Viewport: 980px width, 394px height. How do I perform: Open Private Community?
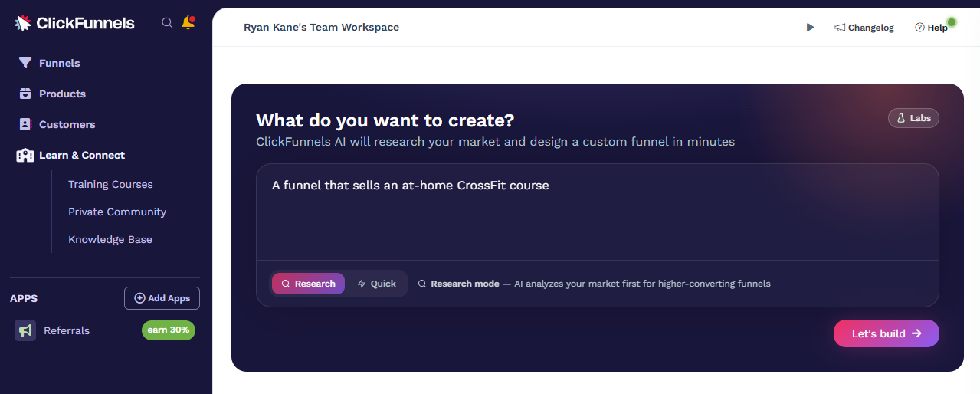(x=117, y=212)
